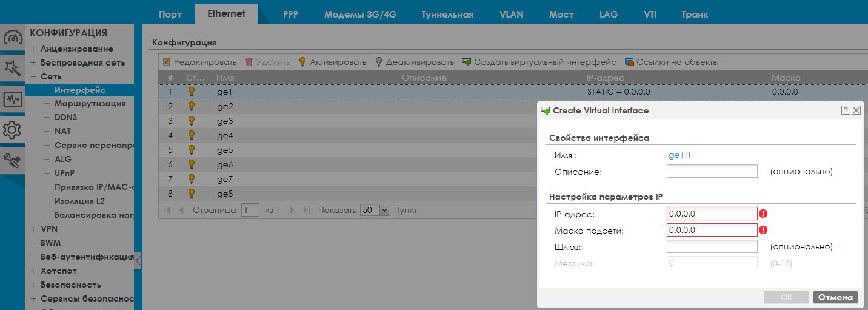This screenshot has width=868, height=310.
Task: Open the Quick Setup wizard wand icon
Action: pos(13,68)
